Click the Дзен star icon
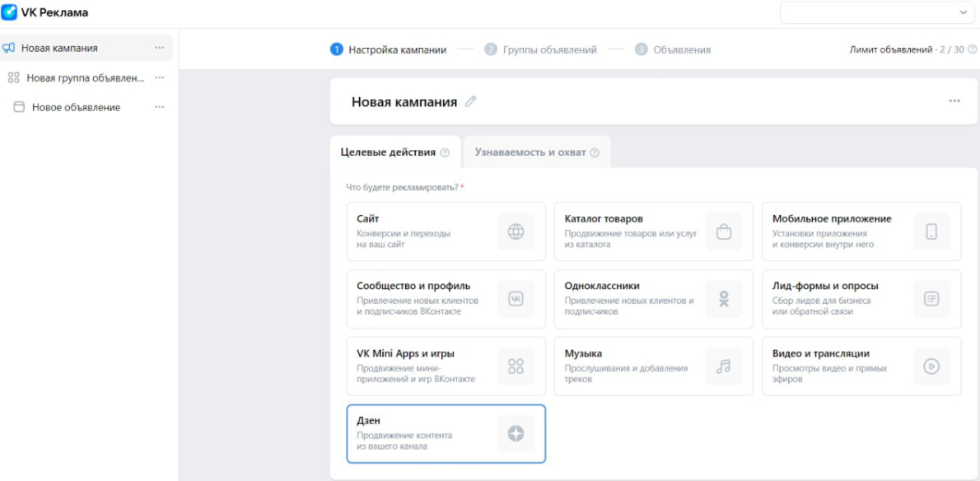The height and width of the screenshot is (481, 980). [516, 433]
